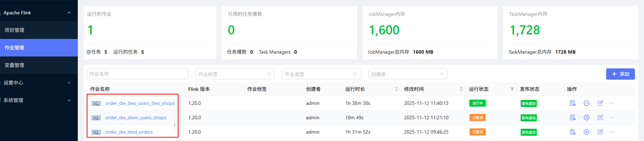
Task: Sort table by 修改时间
Action: coord(461,89)
